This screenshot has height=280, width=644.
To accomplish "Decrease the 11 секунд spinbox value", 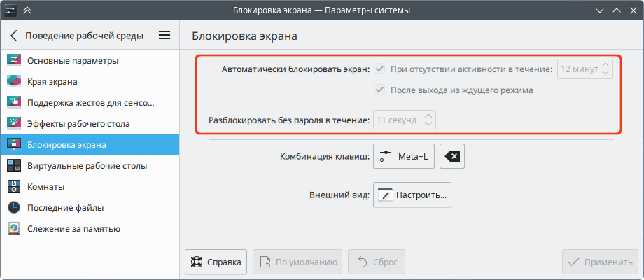I will (428, 125).
